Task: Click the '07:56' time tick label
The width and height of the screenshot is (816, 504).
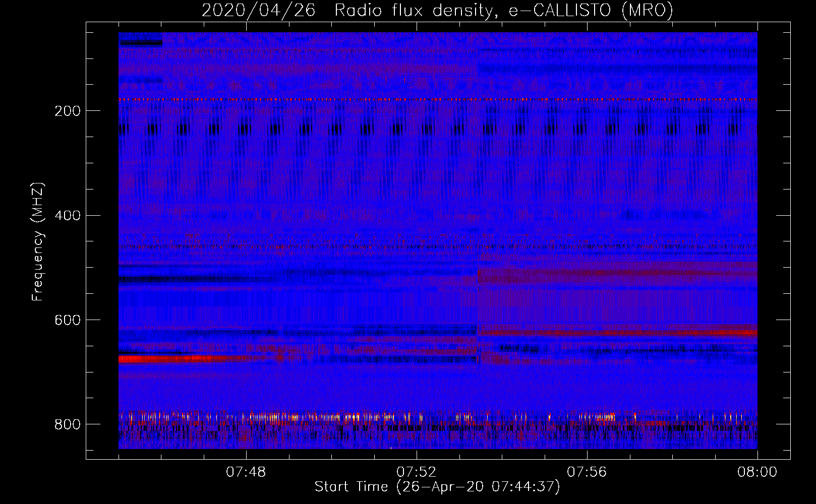Action: 587,472
